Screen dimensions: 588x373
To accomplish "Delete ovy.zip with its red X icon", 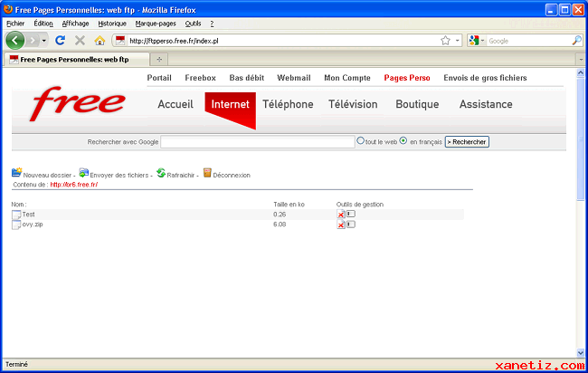I will click(x=340, y=225).
